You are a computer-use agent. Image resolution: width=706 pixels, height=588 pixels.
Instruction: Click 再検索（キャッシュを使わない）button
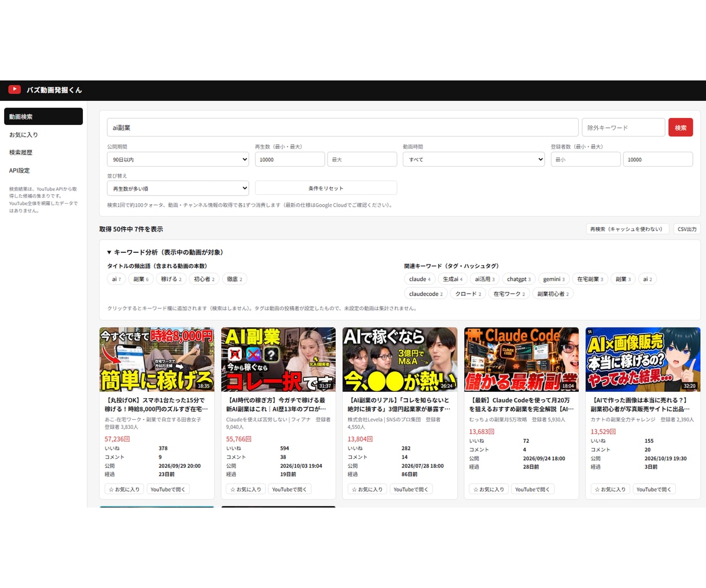click(x=627, y=229)
